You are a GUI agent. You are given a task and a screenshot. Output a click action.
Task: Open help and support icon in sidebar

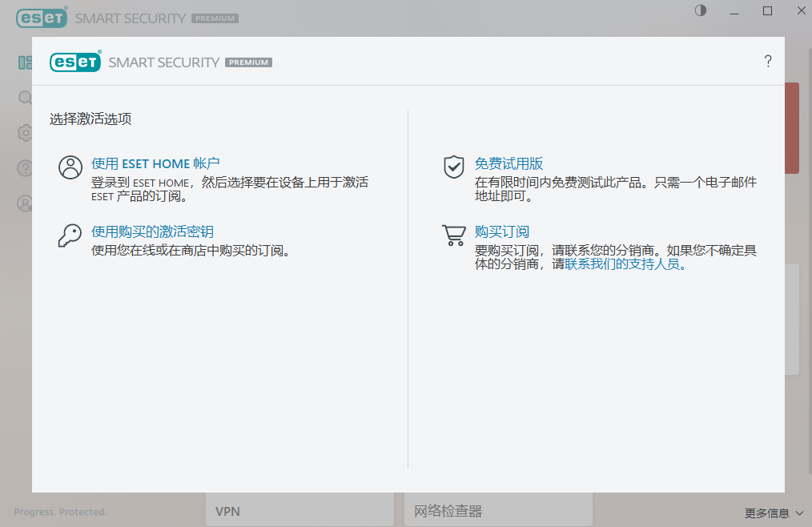coord(25,168)
